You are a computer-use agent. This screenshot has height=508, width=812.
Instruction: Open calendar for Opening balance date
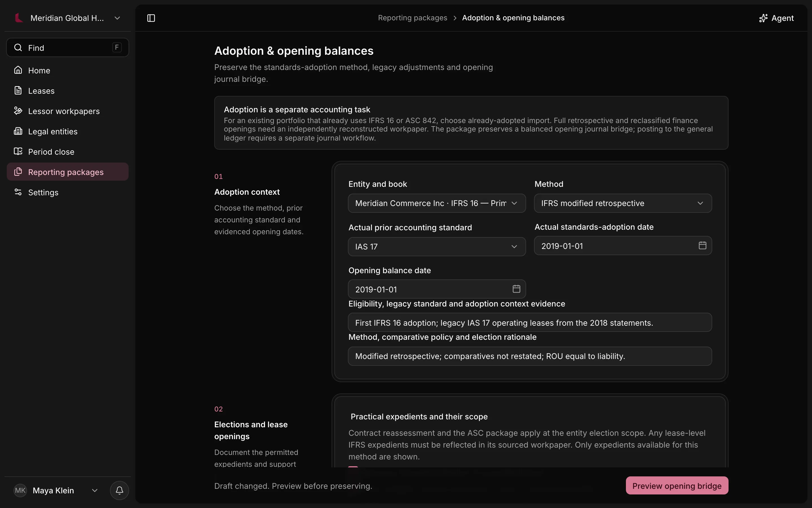click(517, 289)
